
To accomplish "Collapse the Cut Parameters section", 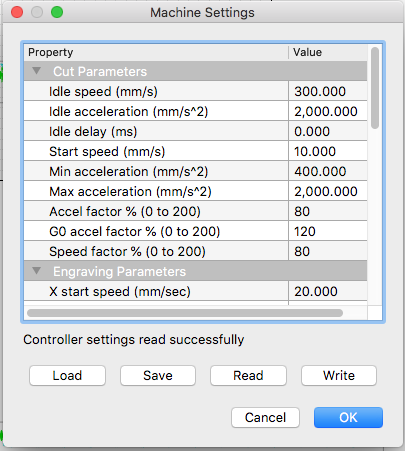I will (36, 71).
